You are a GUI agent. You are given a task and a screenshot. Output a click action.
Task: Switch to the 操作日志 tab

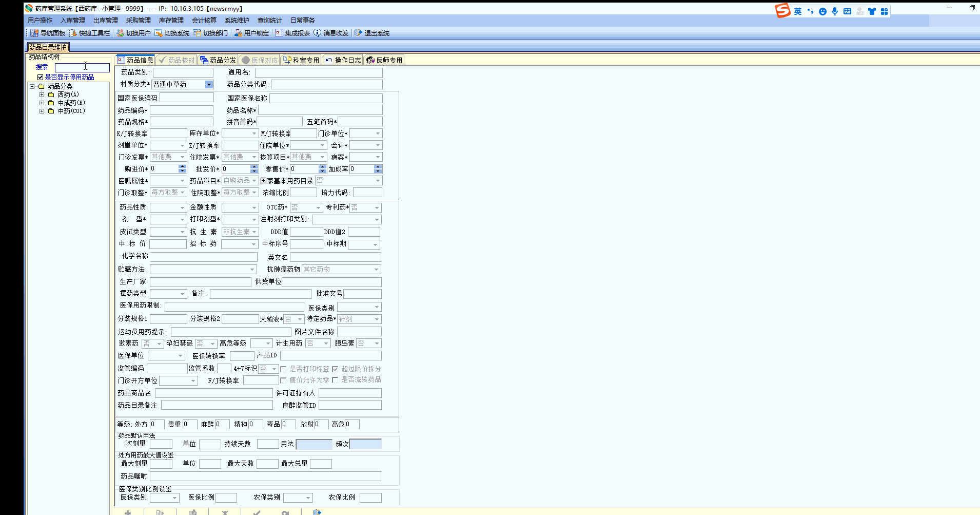click(x=343, y=60)
